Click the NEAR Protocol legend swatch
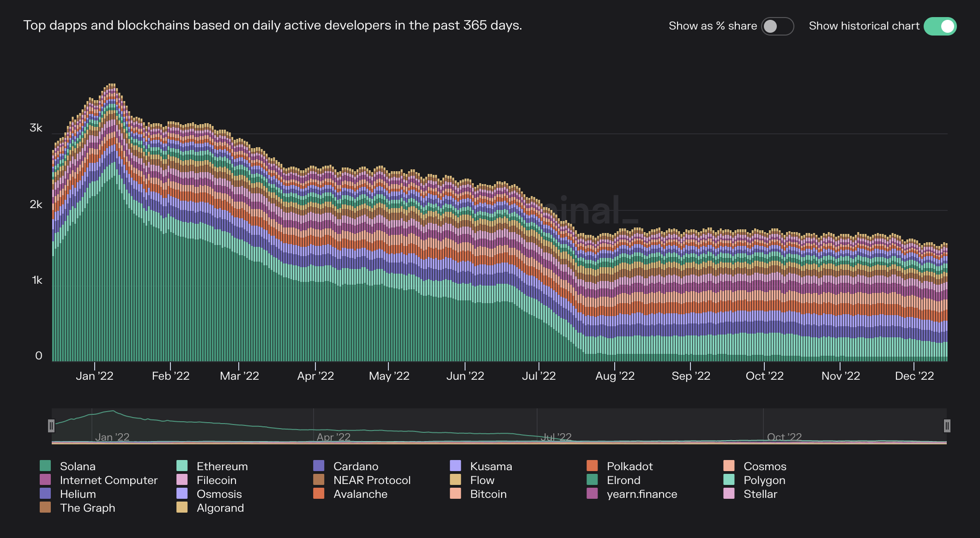Viewport: 980px width, 538px height. [319, 479]
